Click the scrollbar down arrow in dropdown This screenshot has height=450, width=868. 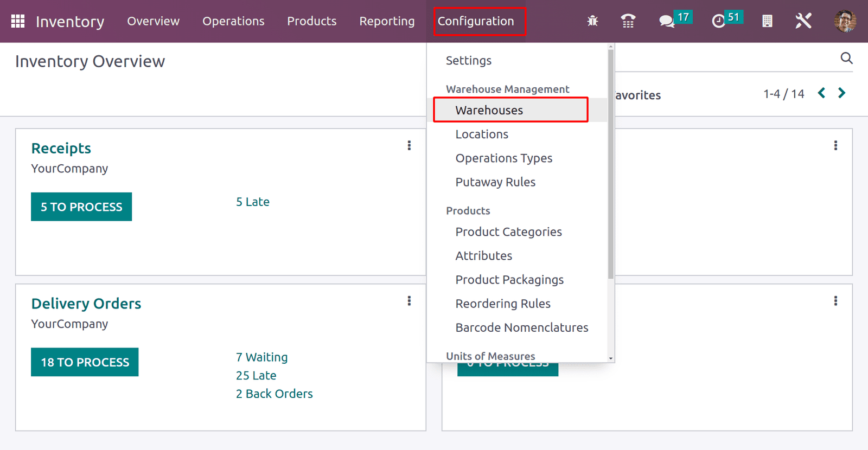click(611, 358)
